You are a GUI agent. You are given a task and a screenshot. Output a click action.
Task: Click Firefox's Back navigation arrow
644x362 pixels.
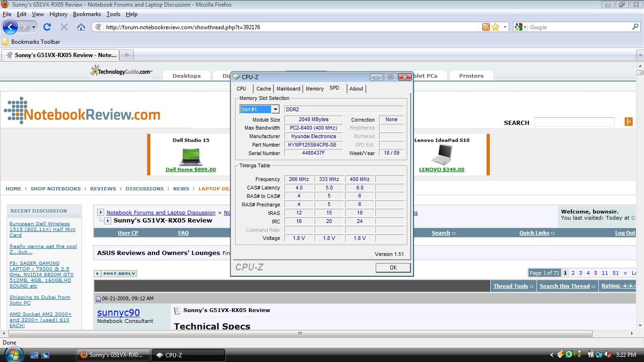tap(10, 27)
